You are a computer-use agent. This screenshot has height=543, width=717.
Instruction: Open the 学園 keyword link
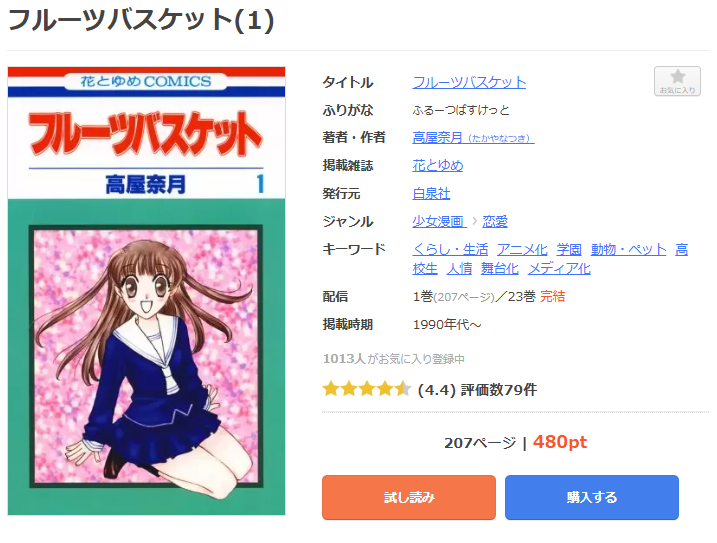coord(569,249)
